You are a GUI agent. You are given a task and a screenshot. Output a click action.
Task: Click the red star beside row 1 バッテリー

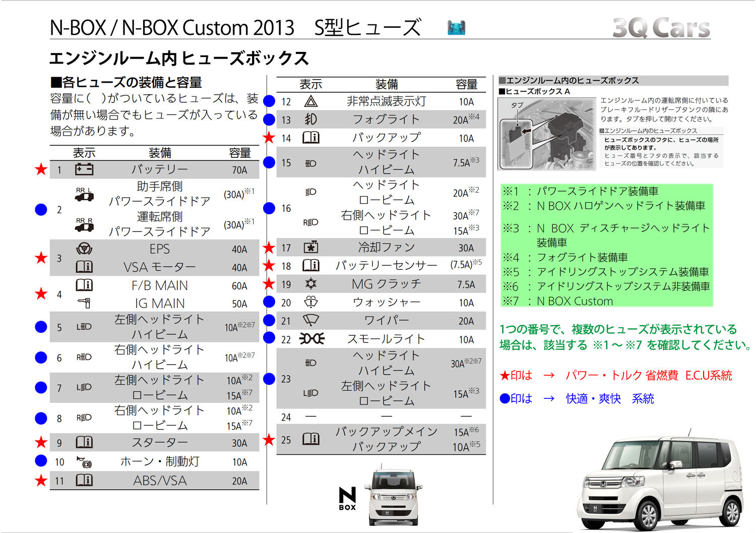point(41,169)
